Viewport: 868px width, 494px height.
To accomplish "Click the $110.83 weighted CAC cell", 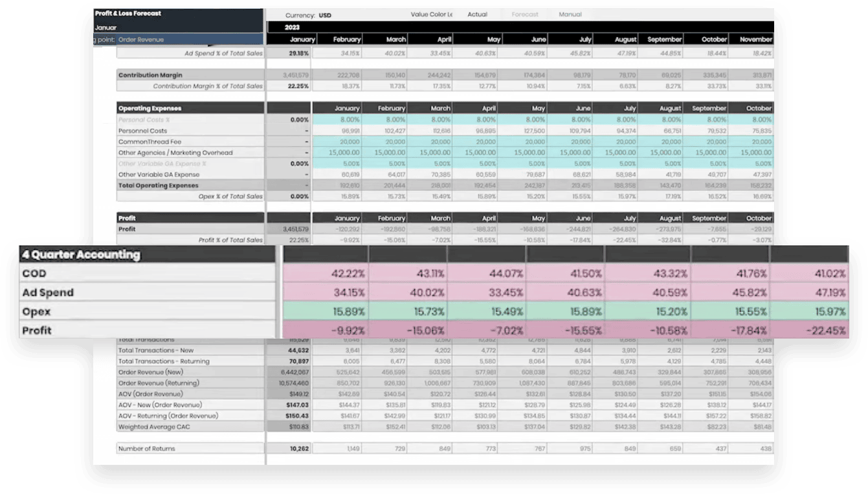I will [289, 427].
